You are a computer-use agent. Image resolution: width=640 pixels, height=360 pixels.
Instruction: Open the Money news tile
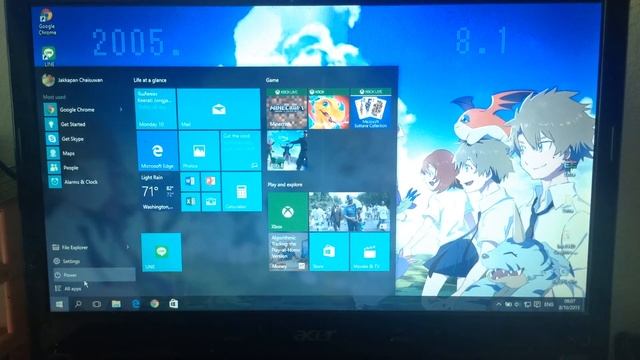[x=288, y=251]
